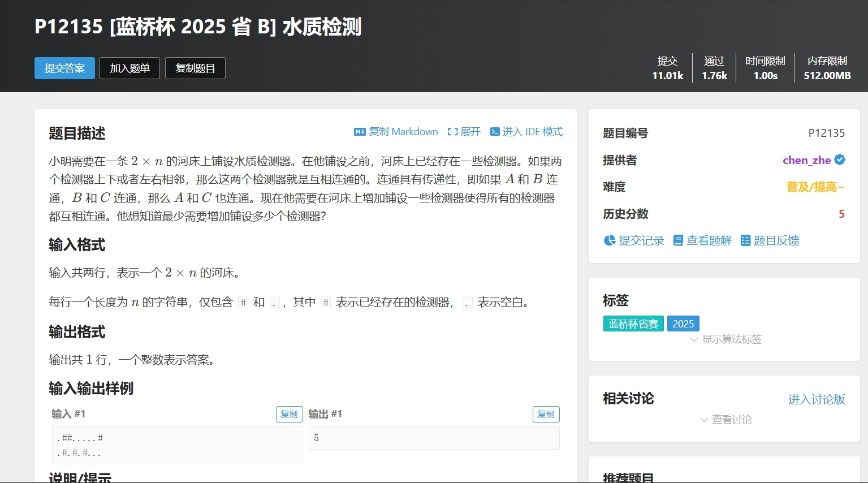Click the book icon for 查看题解
This screenshot has width=868, height=483.
coord(678,240)
